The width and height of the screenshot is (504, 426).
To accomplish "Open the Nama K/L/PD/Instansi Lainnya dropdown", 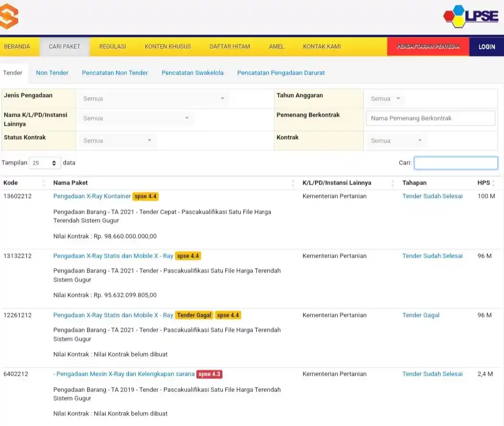I will 135,119.
